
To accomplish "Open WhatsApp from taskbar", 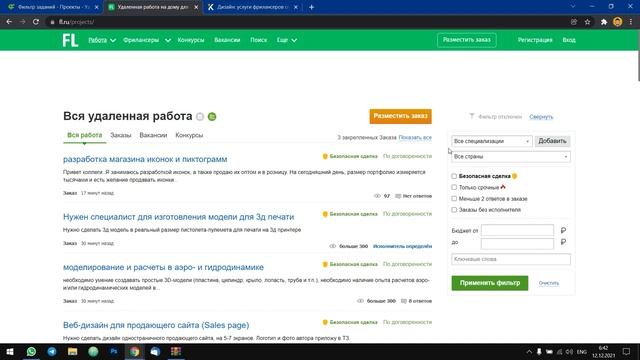I will [31, 351].
